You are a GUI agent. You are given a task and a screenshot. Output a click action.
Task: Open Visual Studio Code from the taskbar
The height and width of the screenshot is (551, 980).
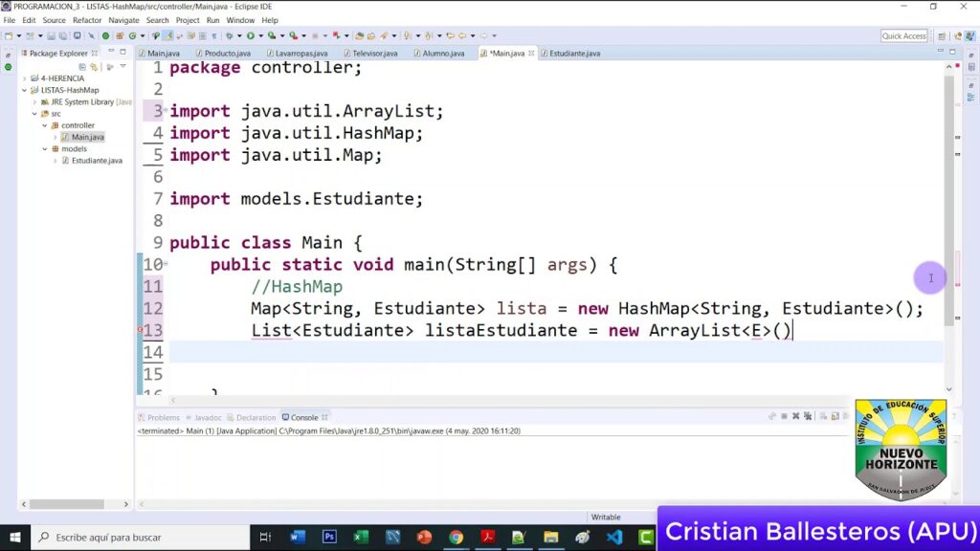[613, 537]
